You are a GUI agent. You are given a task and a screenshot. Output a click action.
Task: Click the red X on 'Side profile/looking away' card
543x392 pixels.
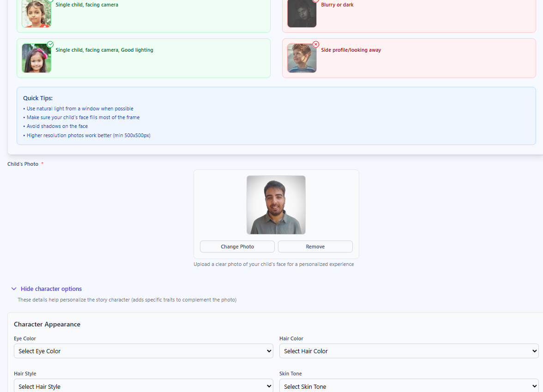pyautogui.click(x=316, y=44)
